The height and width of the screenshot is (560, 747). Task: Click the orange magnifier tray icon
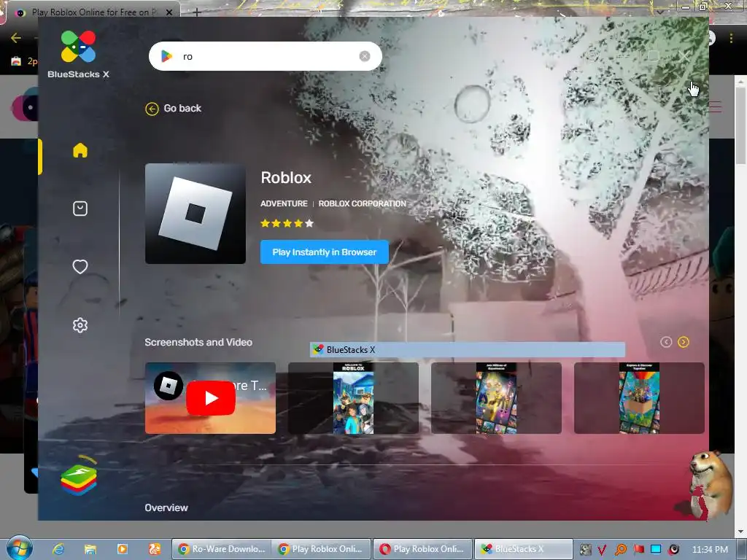pos(620,550)
